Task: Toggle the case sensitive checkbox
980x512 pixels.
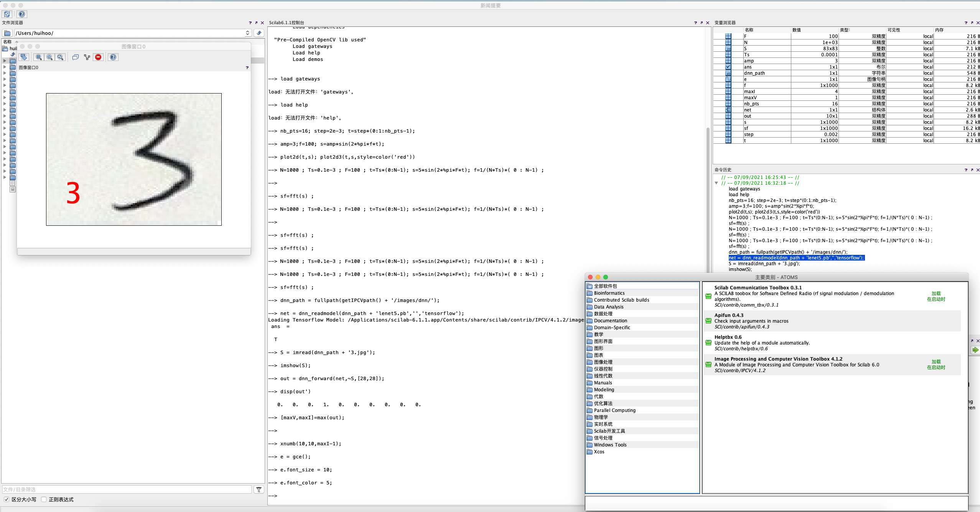Action: click(x=7, y=499)
